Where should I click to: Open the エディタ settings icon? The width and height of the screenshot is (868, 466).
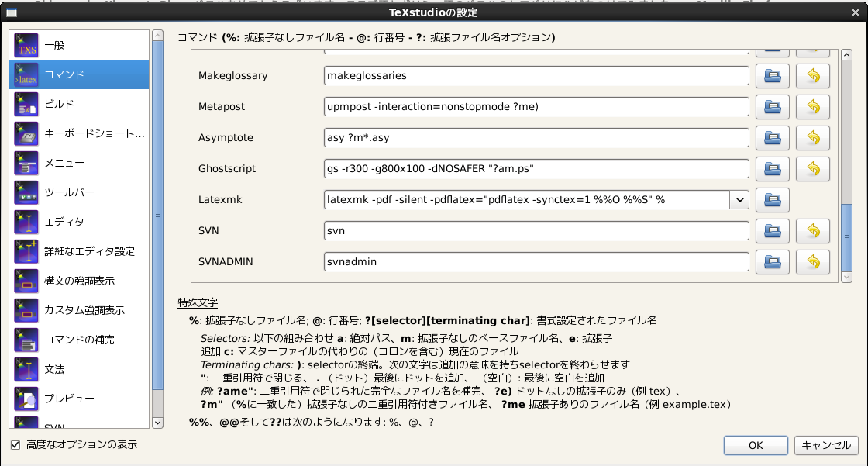coord(26,222)
